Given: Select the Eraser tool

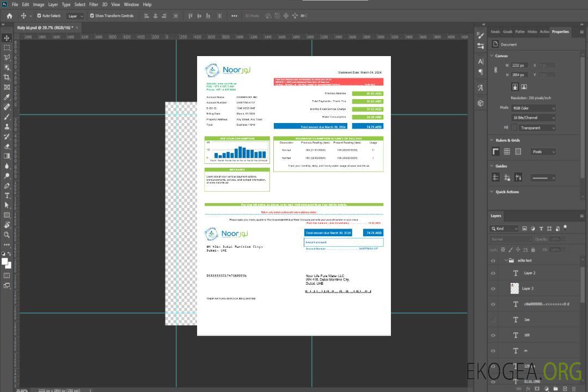Looking at the screenshot, I should pos(7,146).
